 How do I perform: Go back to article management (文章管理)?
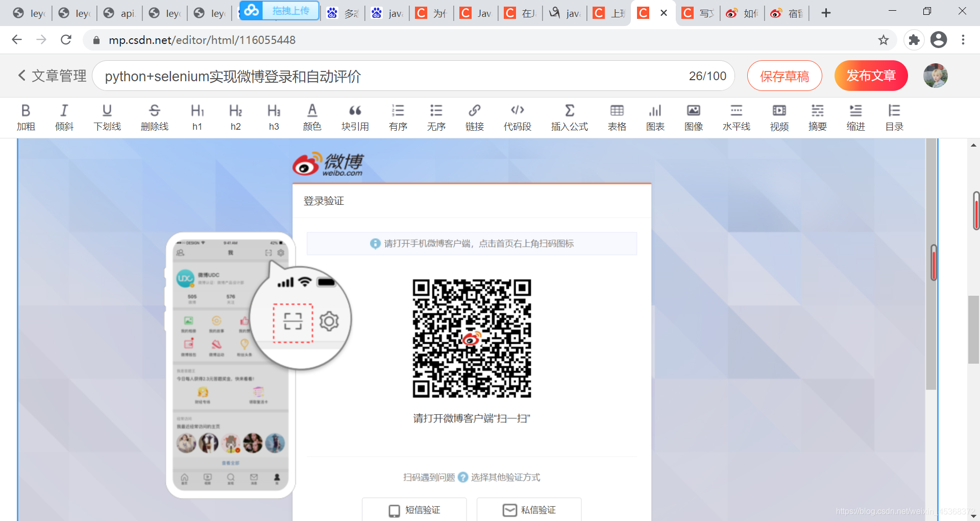pos(52,76)
